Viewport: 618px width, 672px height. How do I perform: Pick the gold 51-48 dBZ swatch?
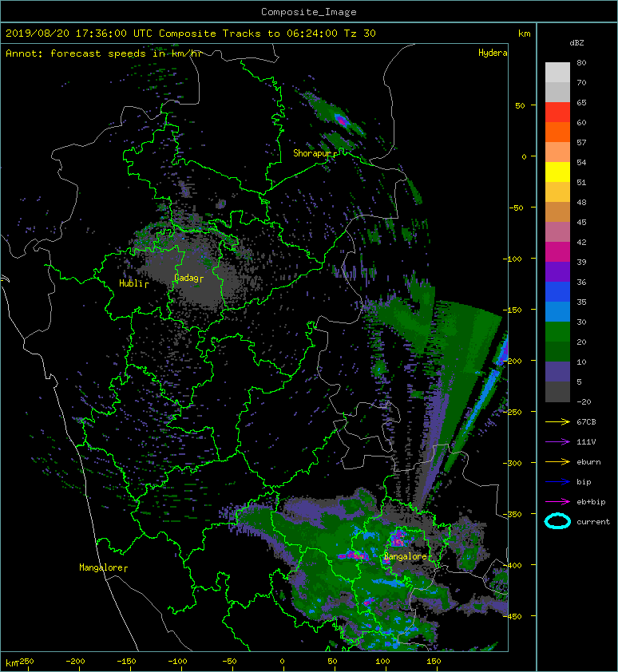tap(557, 192)
